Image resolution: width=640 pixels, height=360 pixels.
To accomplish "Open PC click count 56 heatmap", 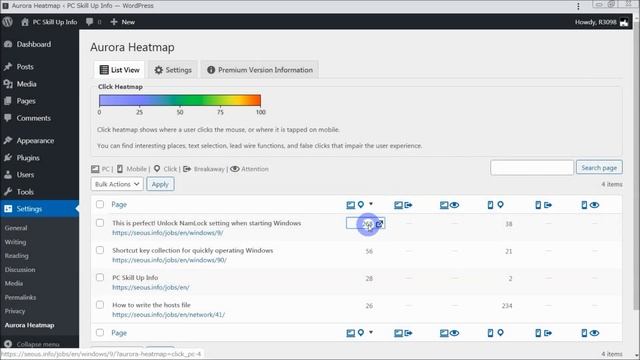I will pos(369,251).
